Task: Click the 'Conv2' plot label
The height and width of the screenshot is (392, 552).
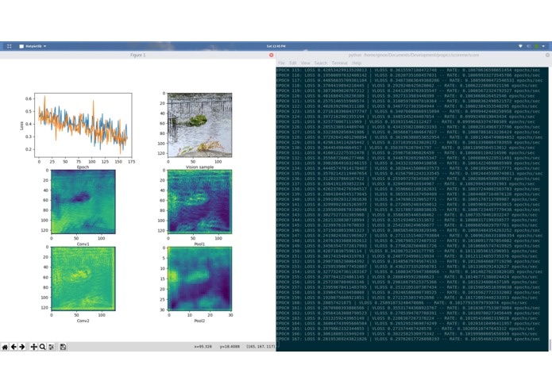Action: point(83,321)
